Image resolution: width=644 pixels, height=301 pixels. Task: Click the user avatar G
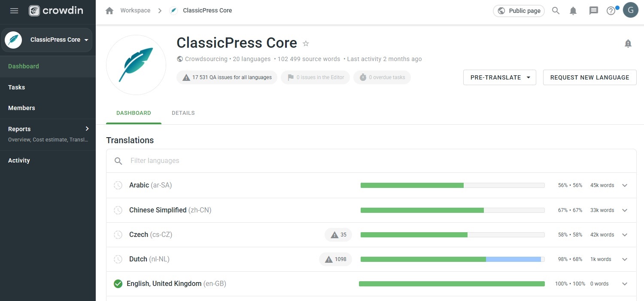pyautogui.click(x=630, y=10)
